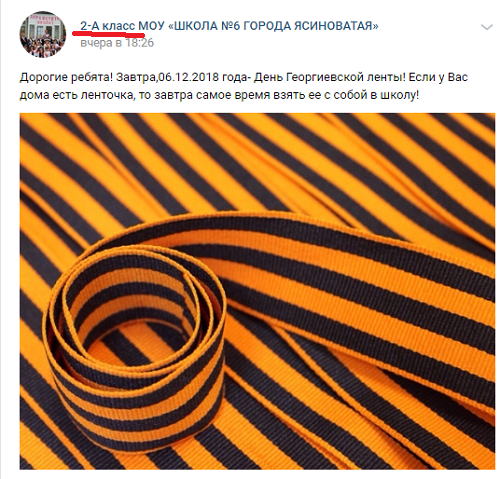Click the second line starting "дома есть ленточка"

point(219,95)
